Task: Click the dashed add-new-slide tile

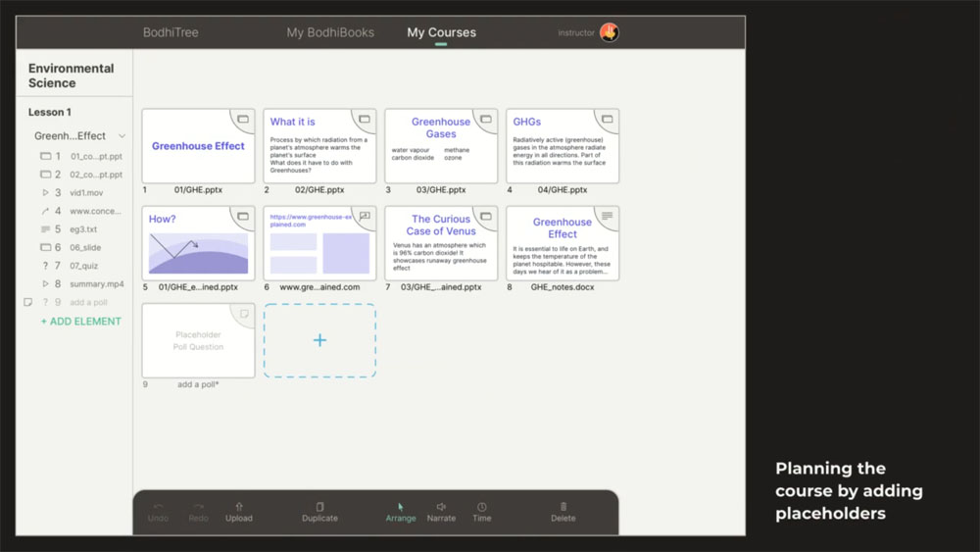Action: (x=319, y=340)
